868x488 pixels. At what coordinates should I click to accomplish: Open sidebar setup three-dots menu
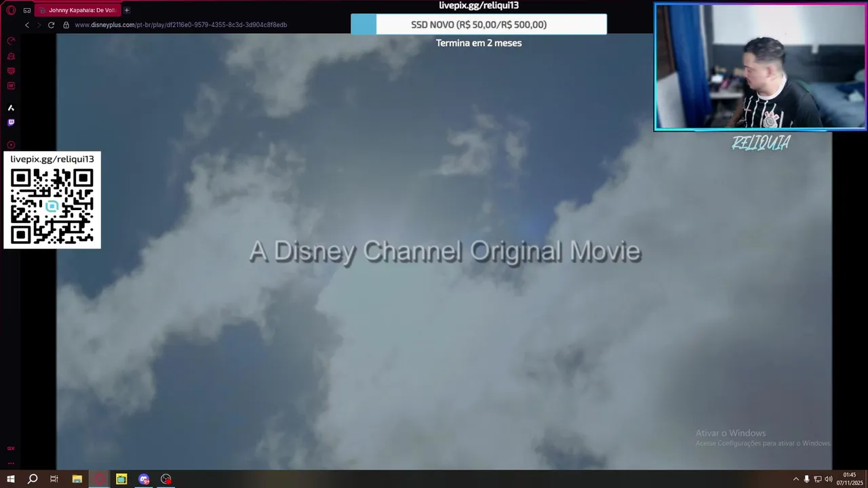pos(11,462)
